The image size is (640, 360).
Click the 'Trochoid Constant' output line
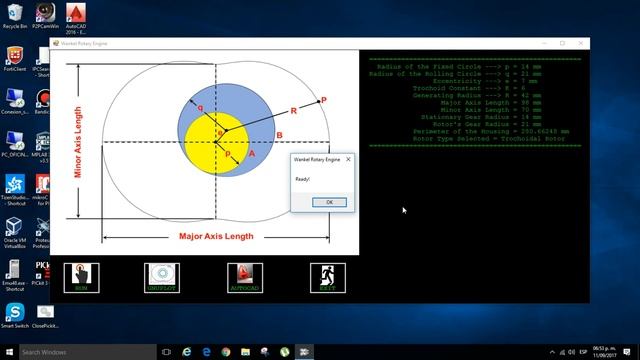point(469,88)
